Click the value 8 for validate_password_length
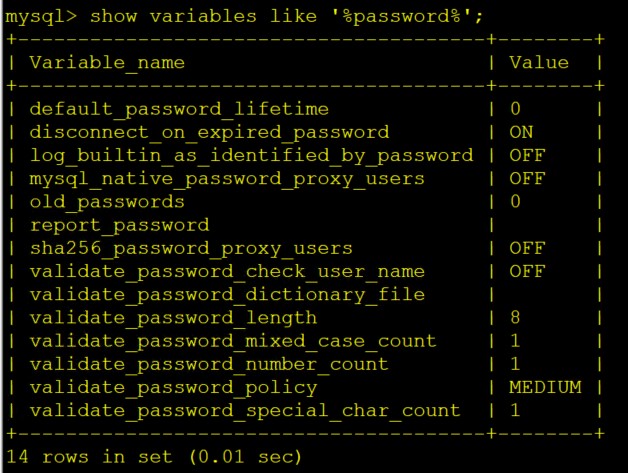Viewport: 628px width, 473px height. pos(515,317)
